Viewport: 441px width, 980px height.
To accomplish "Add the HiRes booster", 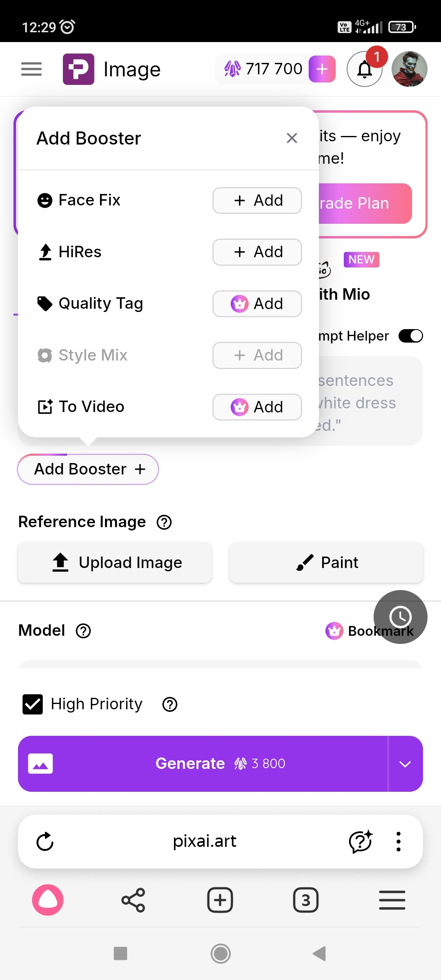I will point(257,252).
